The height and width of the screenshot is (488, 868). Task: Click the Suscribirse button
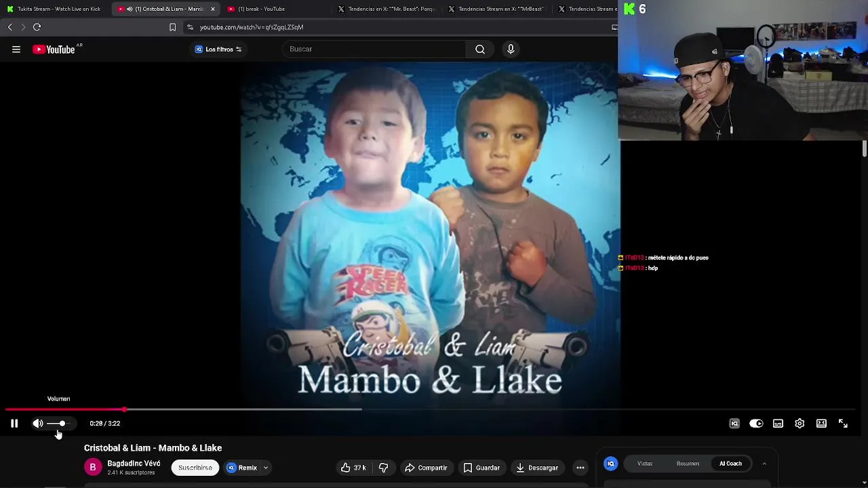pos(195,468)
